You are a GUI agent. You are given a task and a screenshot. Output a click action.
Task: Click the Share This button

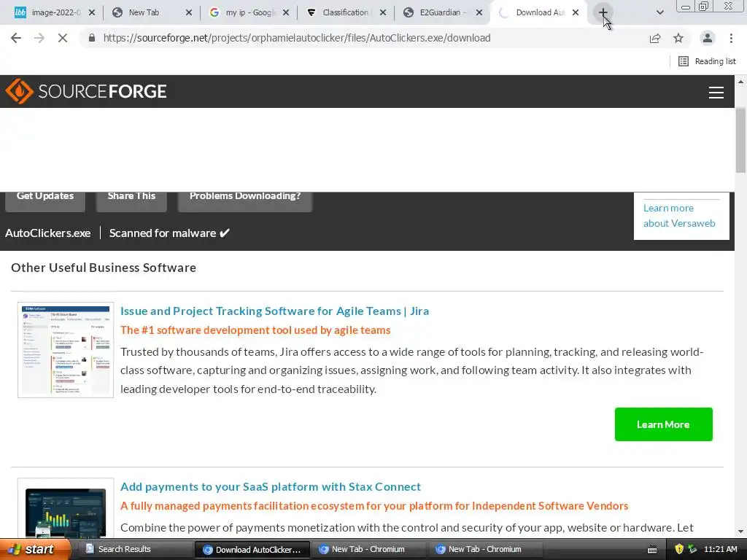131,201
